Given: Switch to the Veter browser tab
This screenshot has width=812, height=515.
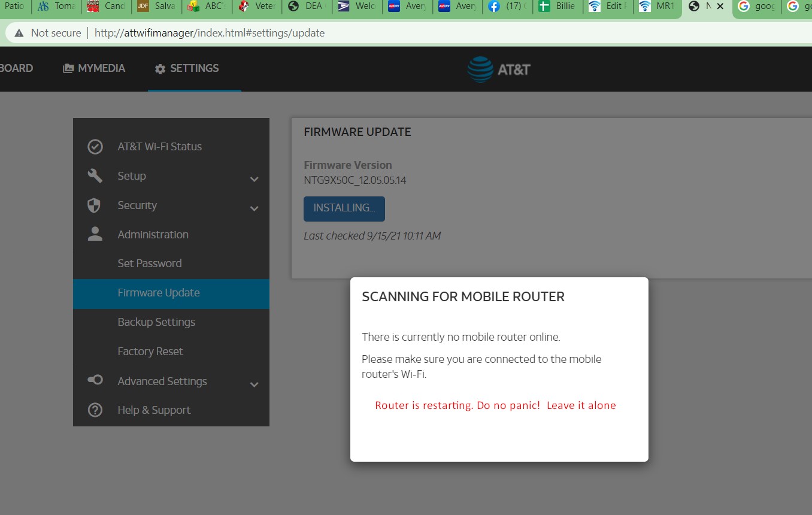Looking at the screenshot, I should (257, 7).
